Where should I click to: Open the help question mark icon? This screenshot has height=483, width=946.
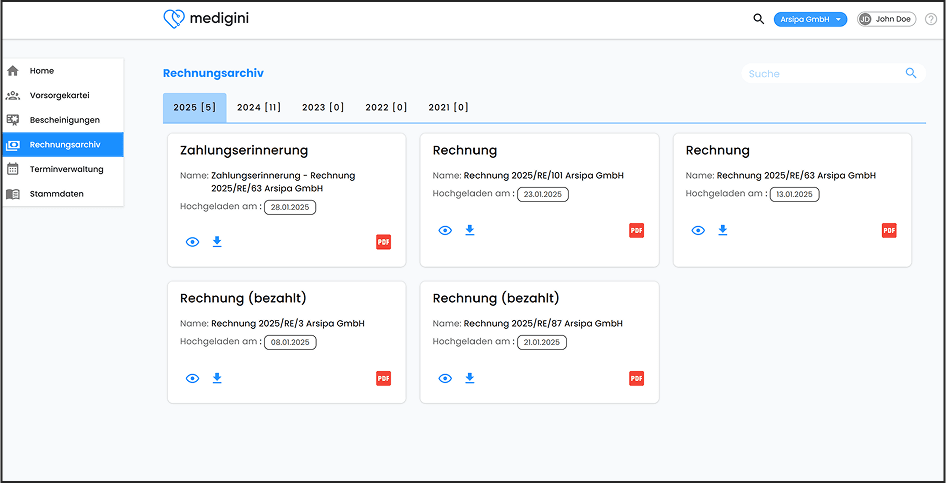click(x=931, y=19)
